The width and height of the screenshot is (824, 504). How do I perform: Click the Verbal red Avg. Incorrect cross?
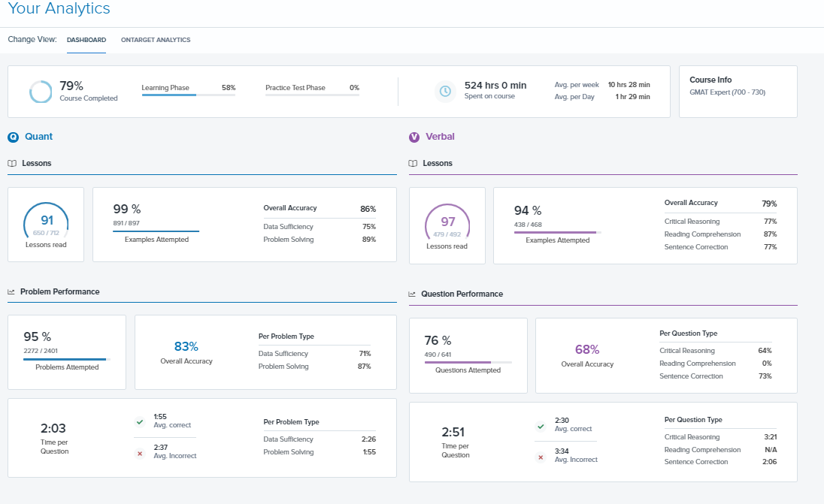[541, 457]
